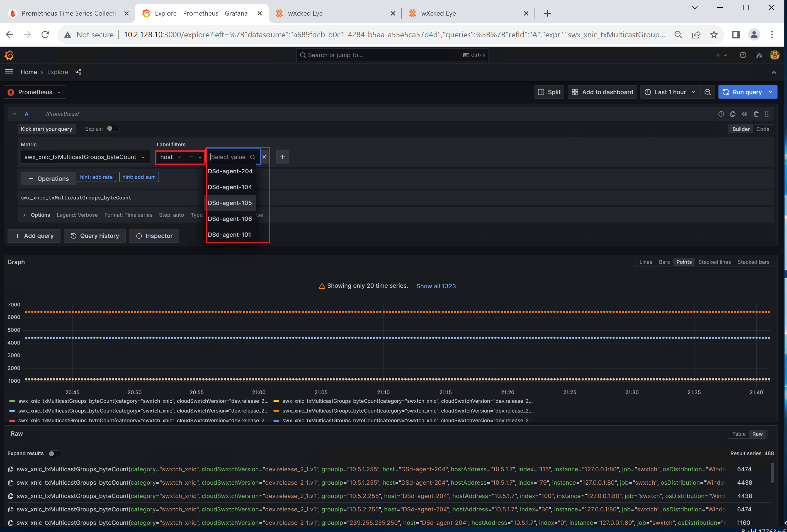Open a new browser tab
Image resolution: width=787 pixels, height=532 pixels.
pos(547,13)
